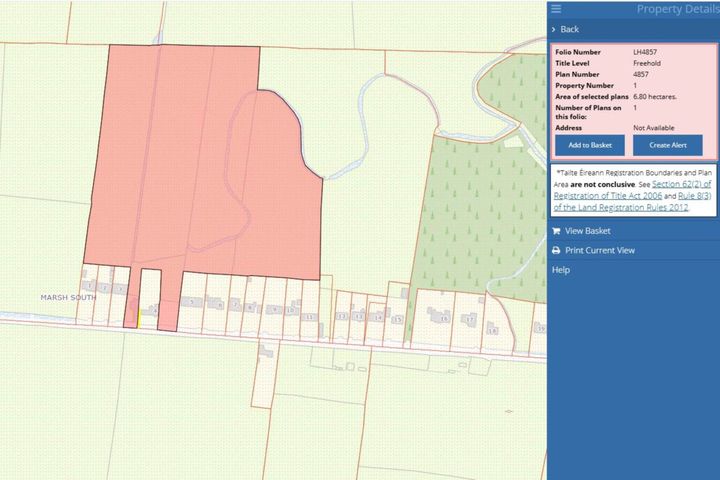This screenshot has width=720, height=480.
Task: Add folio to basket
Action: [590, 145]
